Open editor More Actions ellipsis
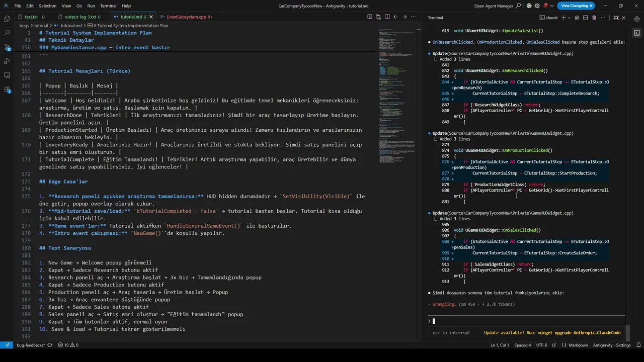Viewport: 644px width, 362px height. [413, 17]
